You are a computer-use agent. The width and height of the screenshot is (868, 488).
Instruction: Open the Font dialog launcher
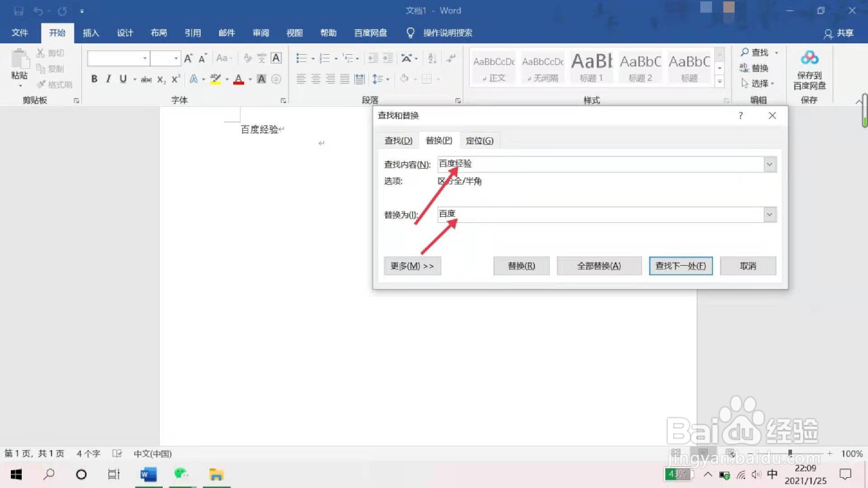tap(283, 101)
